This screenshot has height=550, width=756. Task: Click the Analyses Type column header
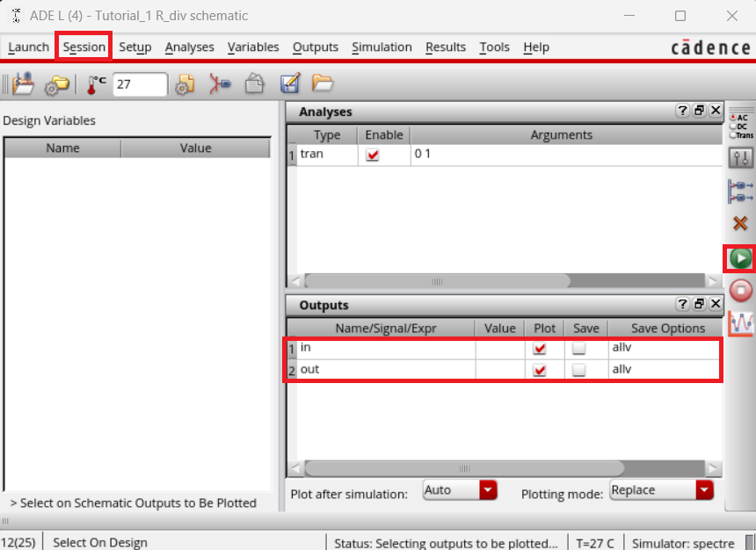pyautogui.click(x=327, y=135)
